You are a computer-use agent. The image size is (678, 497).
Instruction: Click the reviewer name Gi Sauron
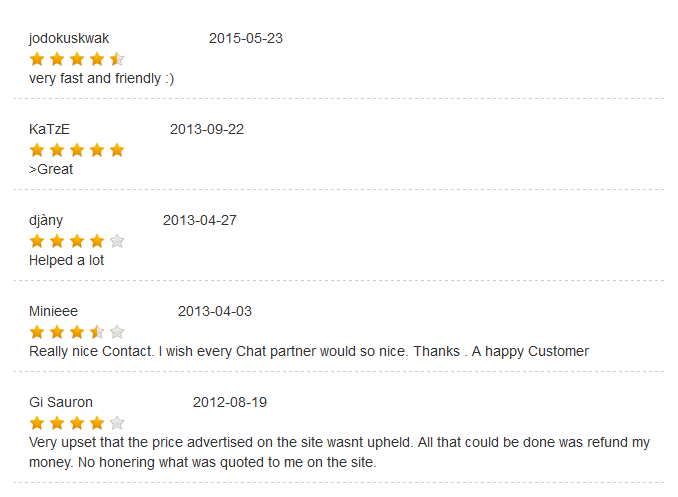point(61,402)
